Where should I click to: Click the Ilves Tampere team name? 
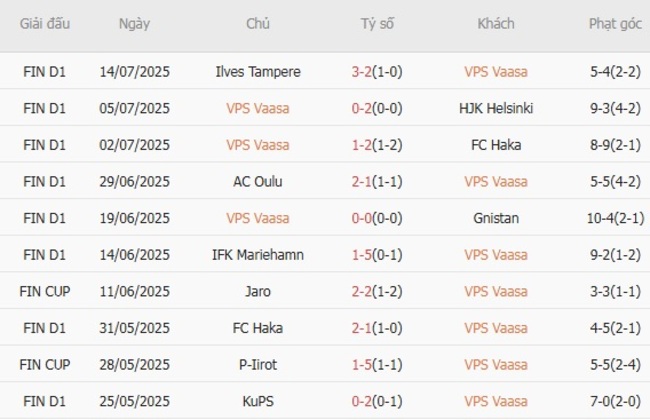coord(257,72)
